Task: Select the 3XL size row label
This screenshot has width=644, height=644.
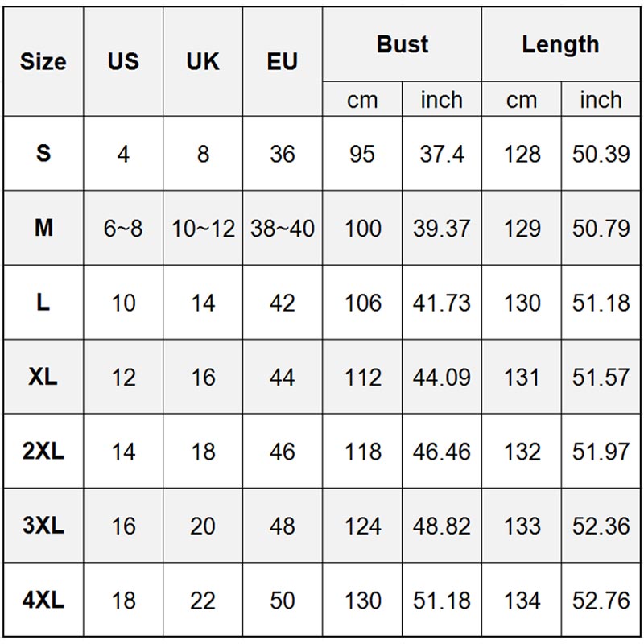Action: (43, 526)
